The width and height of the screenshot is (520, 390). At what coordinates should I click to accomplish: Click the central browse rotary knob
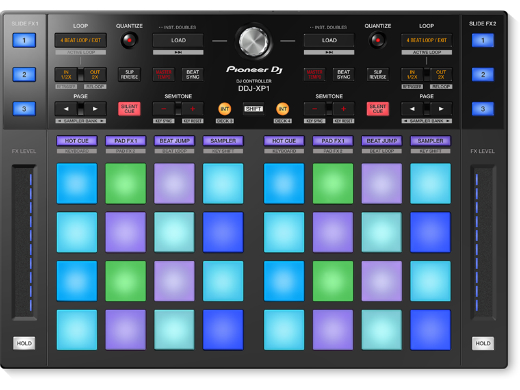pyautogui.click(x=254, y=42)
